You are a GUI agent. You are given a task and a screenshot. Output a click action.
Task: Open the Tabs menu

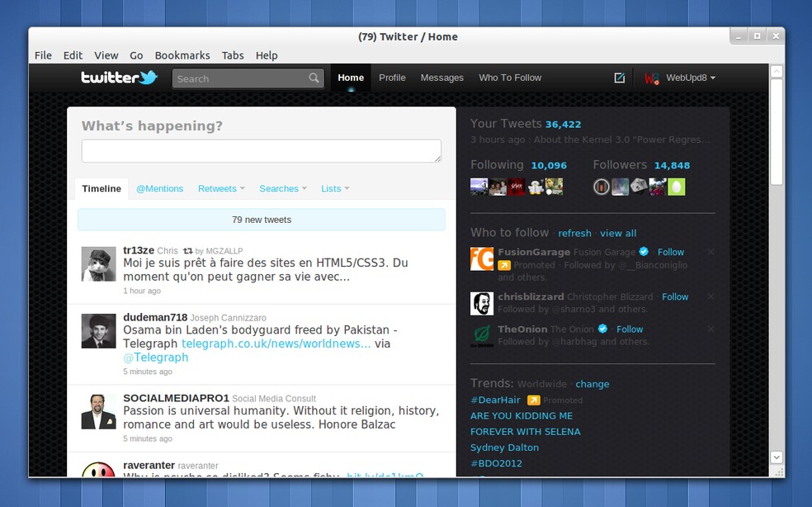(x=233, y=55)
